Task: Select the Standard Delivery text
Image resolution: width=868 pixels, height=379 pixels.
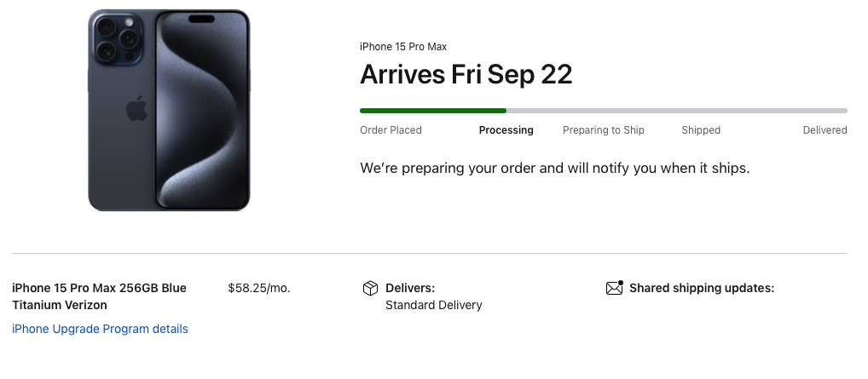Action: pyautogui.click(x=433, y=305)
